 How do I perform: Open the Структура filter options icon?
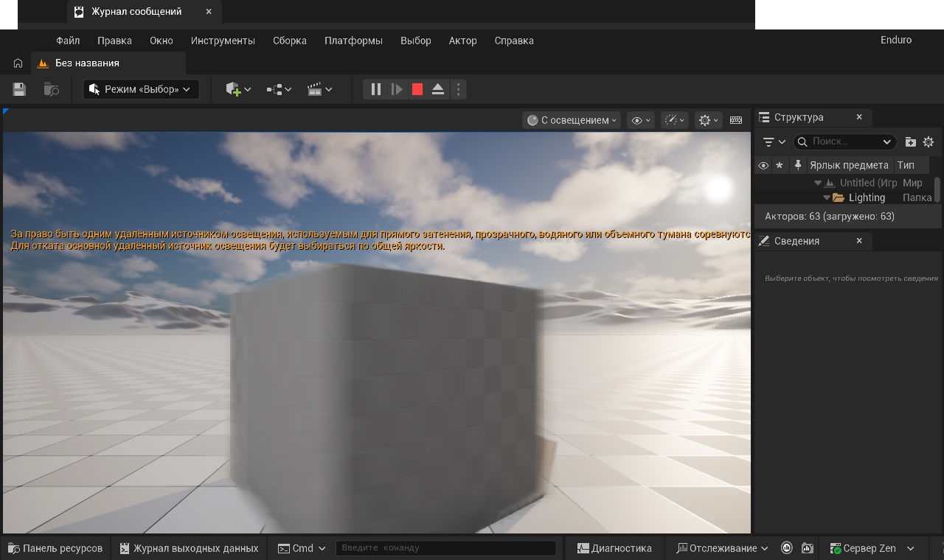click(x=773, y=141)
